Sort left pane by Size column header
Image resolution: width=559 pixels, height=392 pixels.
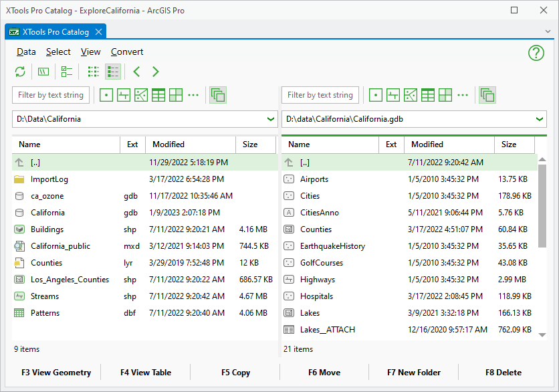(x=255, y=144)
